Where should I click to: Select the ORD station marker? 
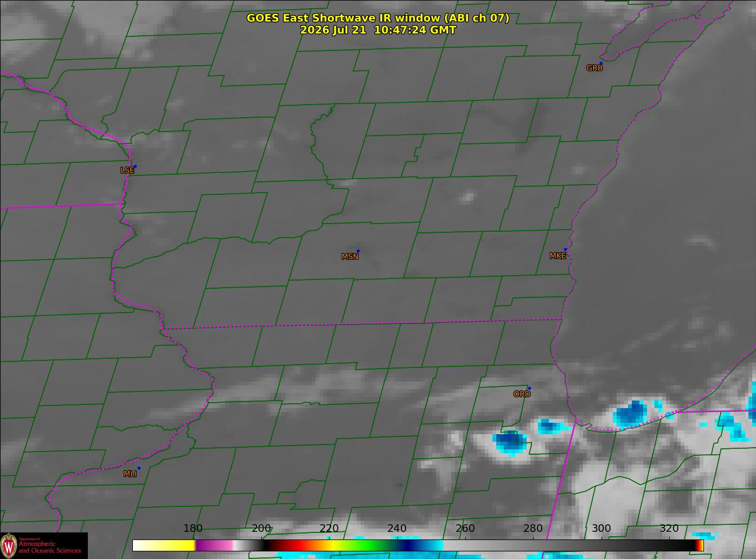click(x=529, y=389)
